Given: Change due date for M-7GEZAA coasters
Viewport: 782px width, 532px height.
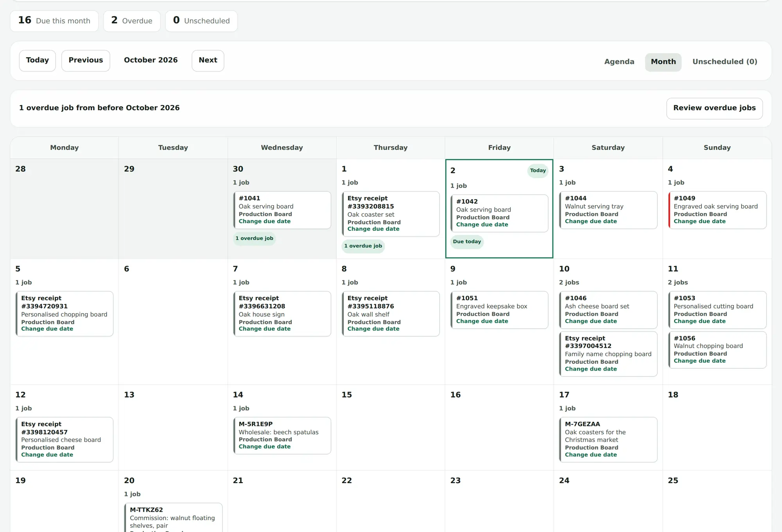Looking at the screenshot, I should [x=591, y=455].
